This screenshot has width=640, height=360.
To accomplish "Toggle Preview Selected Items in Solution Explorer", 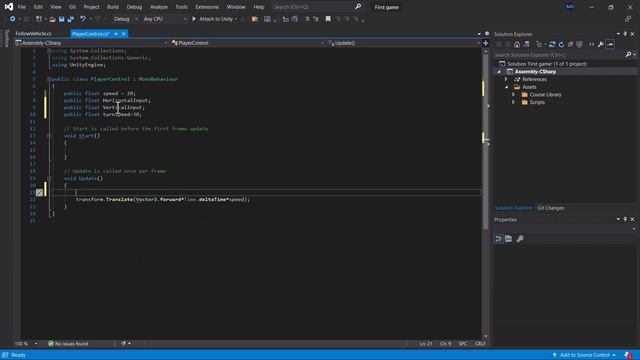I will (x=610, y=44).
